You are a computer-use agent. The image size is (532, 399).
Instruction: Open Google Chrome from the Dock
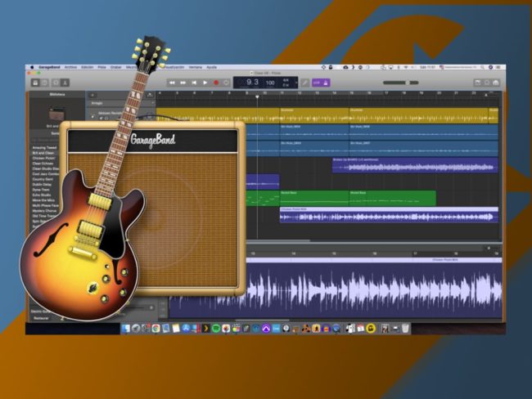click(156, 328)
